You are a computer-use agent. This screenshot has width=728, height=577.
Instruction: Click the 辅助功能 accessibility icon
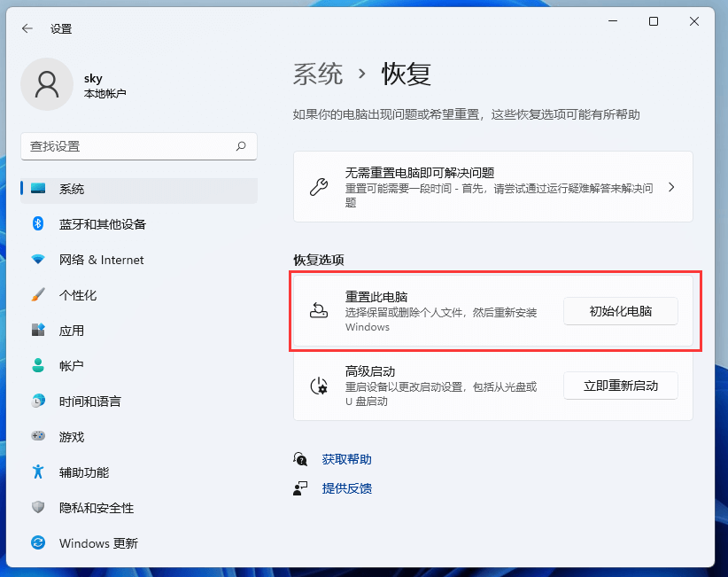pos(37,472)
